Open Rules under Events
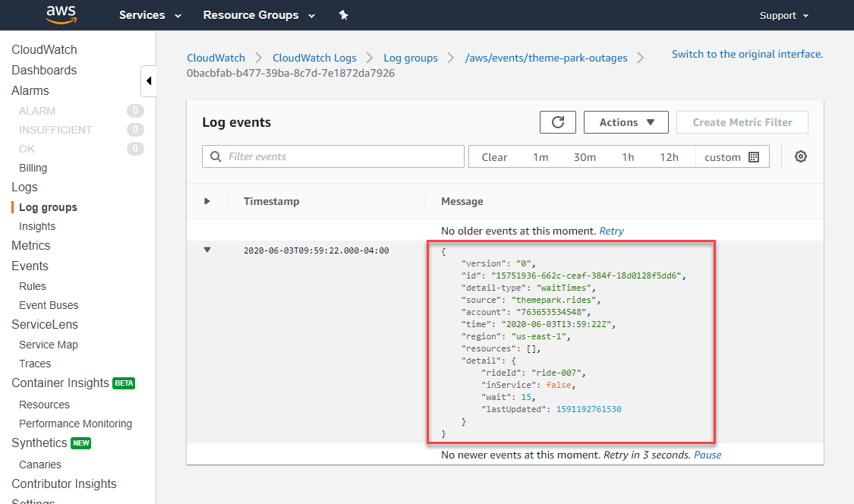 pyautogui.click(x=32, y=286)
